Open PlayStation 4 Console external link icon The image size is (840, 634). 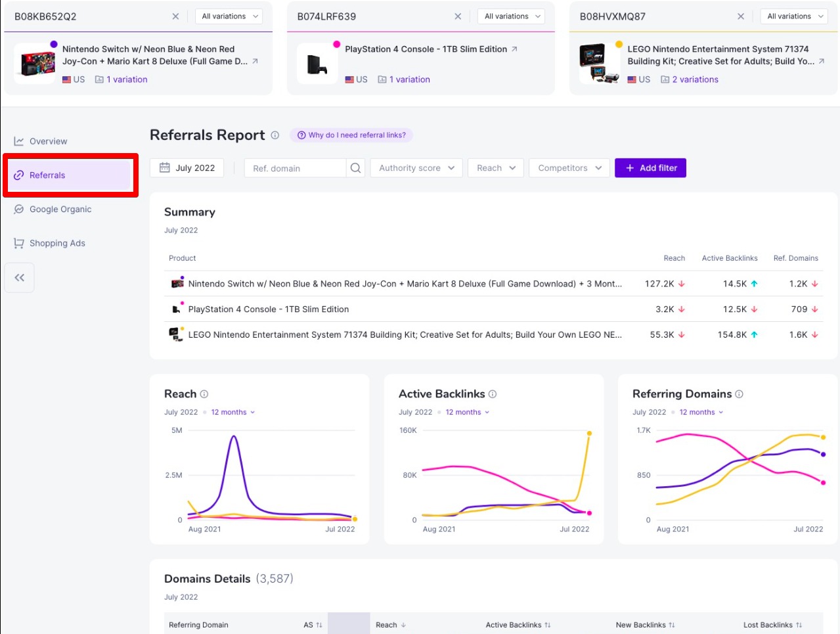[514, 49]
